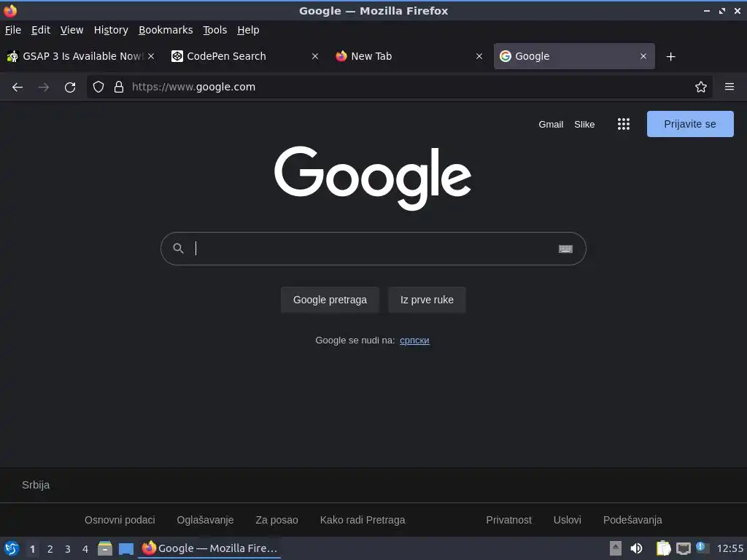Viewport: 747px width, 560px height.
Task: Click the forward navigation arrow
Action: point(44,87)
